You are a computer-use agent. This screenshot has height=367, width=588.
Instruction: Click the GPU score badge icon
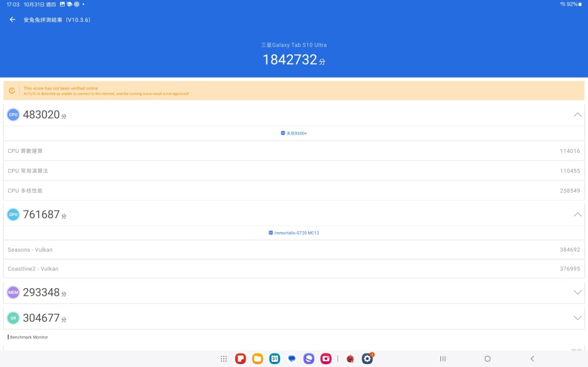13,215
